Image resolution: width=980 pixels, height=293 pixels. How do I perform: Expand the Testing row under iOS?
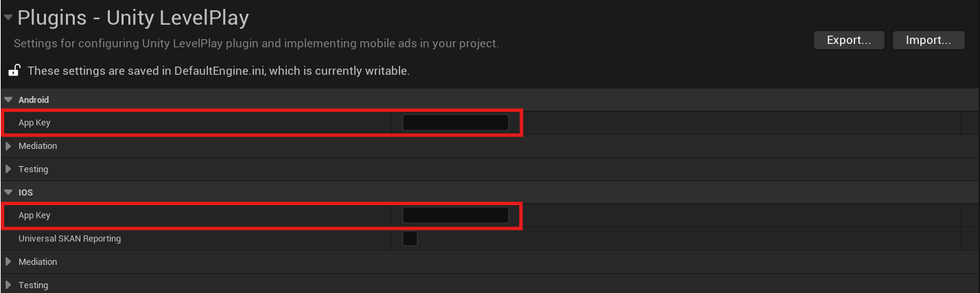[8, 285]
